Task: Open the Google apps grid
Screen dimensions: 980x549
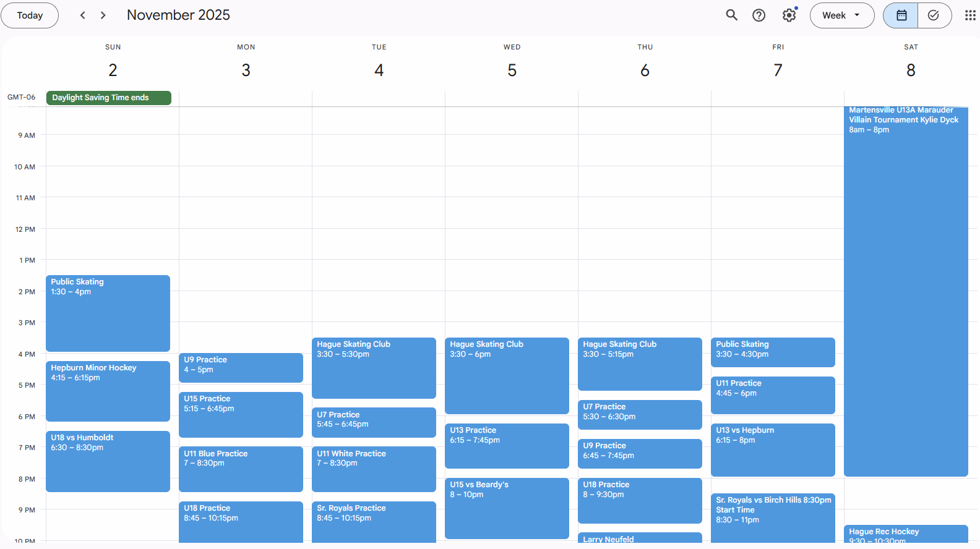Action: click(x=969, y=15)
